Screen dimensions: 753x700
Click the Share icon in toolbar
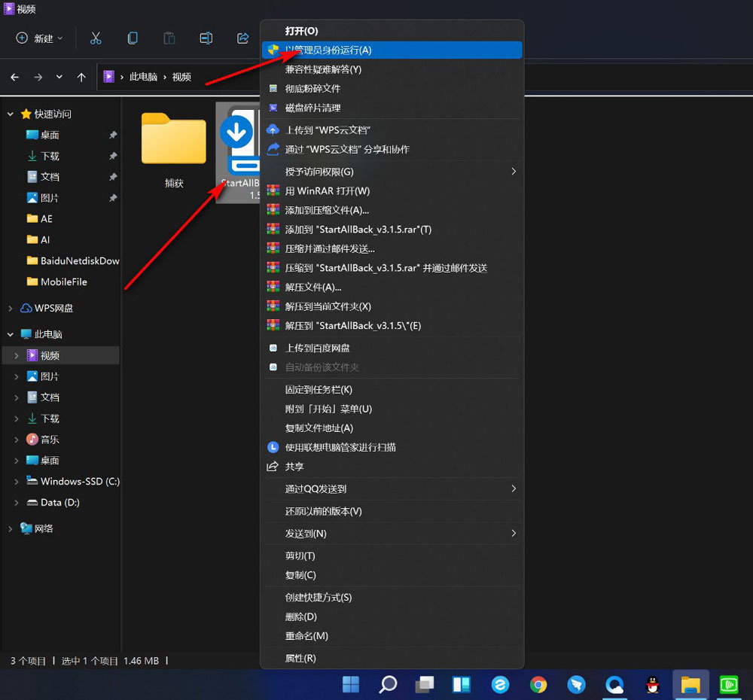tap(242, 38)
